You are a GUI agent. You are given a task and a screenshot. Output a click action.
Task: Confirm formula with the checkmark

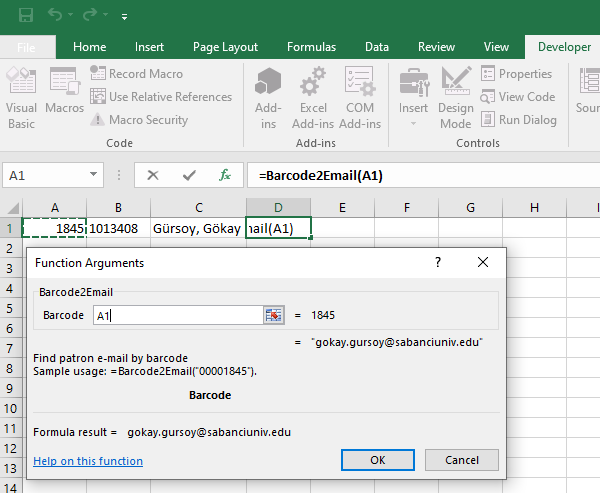[x=189, y=175]
